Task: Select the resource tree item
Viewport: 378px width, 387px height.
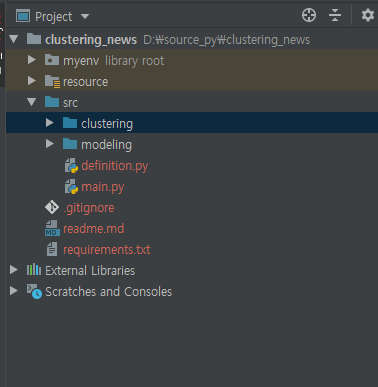Action: pyautogui.click(x=192, y=81)
